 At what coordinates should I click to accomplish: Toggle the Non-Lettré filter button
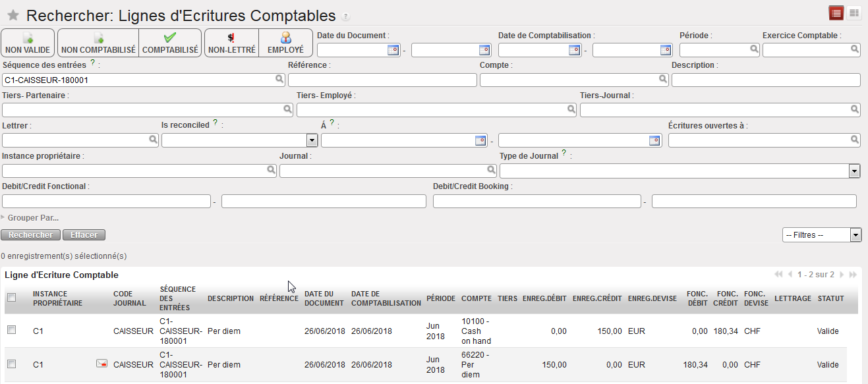click(x=231, y=43)
